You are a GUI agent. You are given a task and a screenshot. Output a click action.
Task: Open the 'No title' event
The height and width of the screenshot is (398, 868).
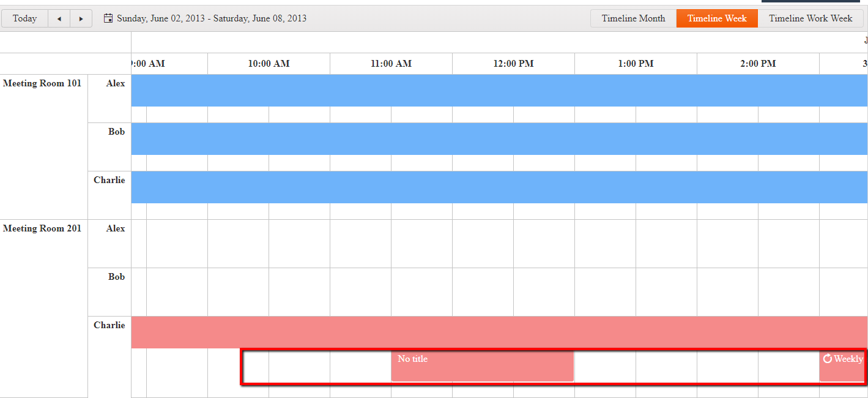click(x=483, y=366)
